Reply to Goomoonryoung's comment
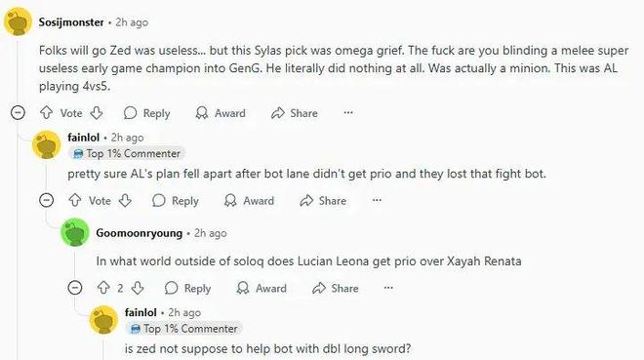This screenshot has height=360, width=644. pyautogui.click(x=187, y=288)
